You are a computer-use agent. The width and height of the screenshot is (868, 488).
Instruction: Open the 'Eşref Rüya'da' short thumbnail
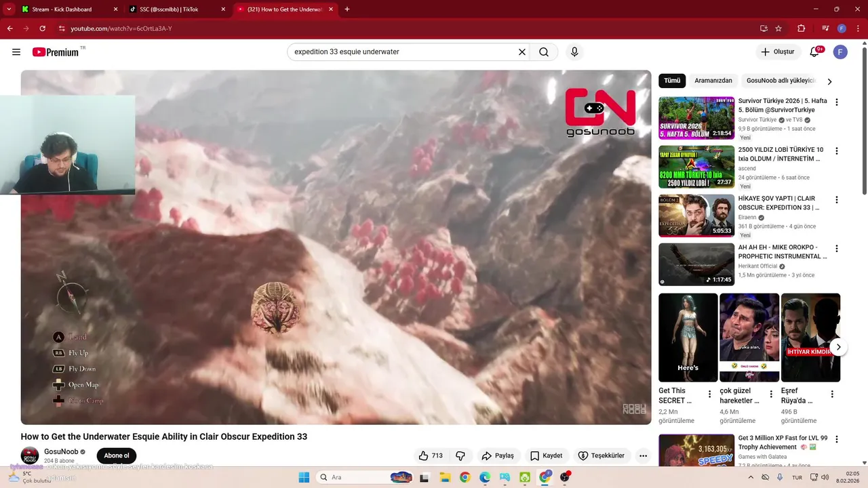pyautogui.click(x=810, y=338)
